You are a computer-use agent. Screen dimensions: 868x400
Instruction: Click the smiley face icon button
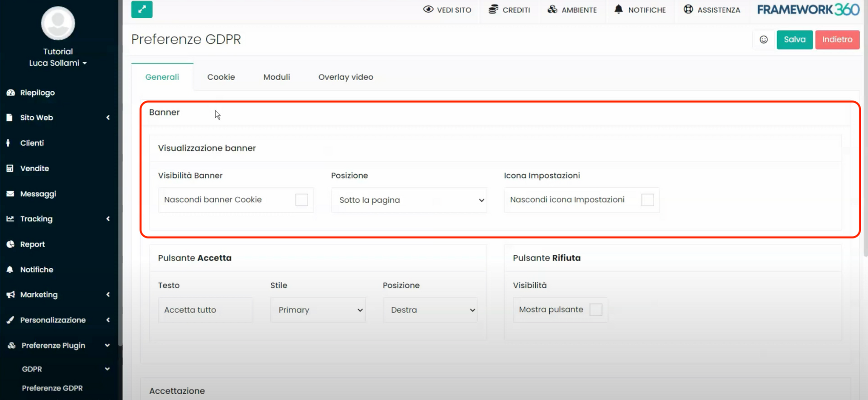tap(764, 39)
